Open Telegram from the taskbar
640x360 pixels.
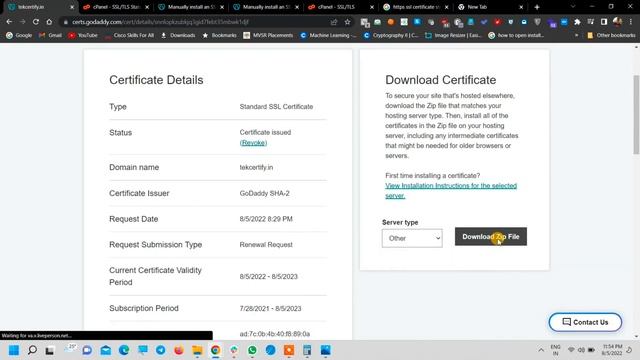pyautogui.click(x=161, y=350)
